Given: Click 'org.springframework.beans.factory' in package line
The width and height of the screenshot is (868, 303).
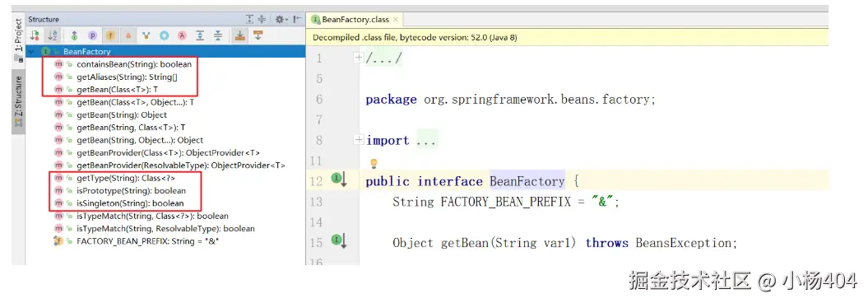Looking at the screenshot, I should [536, 100].
